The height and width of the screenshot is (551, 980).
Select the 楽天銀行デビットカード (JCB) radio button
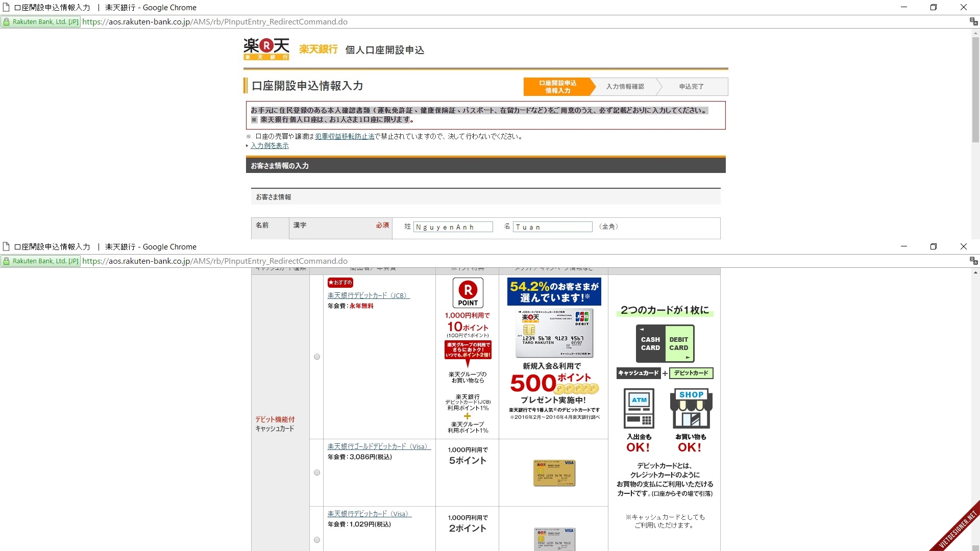point(317,357)
